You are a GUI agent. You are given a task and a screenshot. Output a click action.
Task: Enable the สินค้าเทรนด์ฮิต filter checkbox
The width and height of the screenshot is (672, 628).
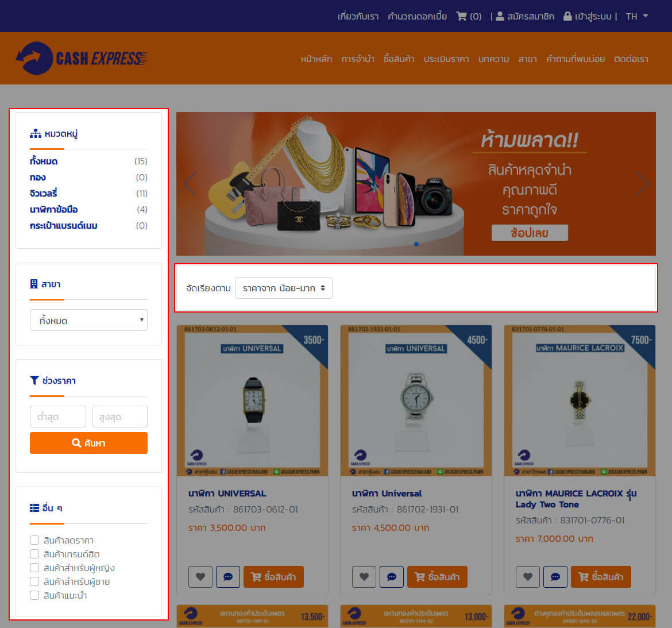pos(34,554)
